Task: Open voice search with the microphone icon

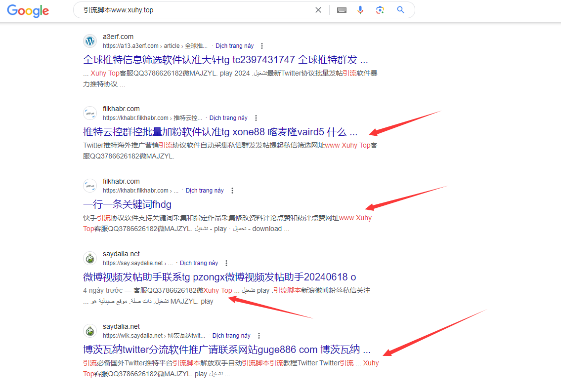Action: pos(360,9)
